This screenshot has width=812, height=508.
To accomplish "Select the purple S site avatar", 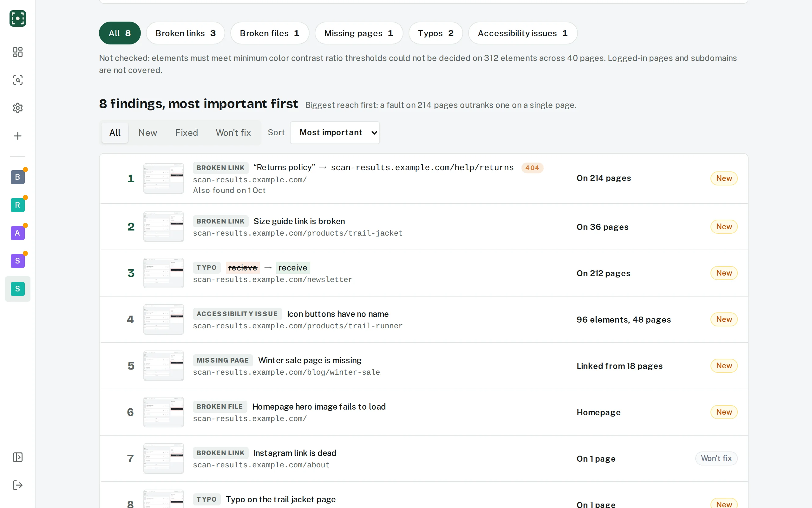I will [17, 261].
